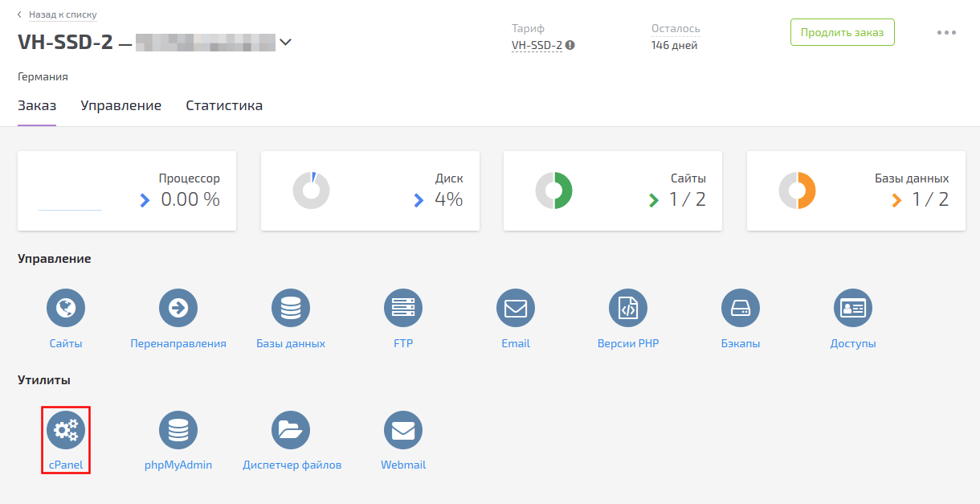The image size is (980, 504).
Task: Open the FTP server icon
Action: click(403, 308)
